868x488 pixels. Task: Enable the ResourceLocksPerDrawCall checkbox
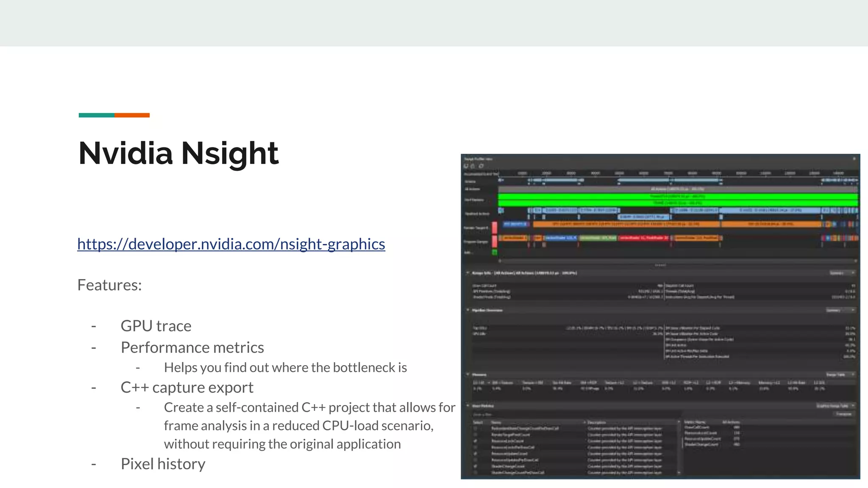(476, 447)
